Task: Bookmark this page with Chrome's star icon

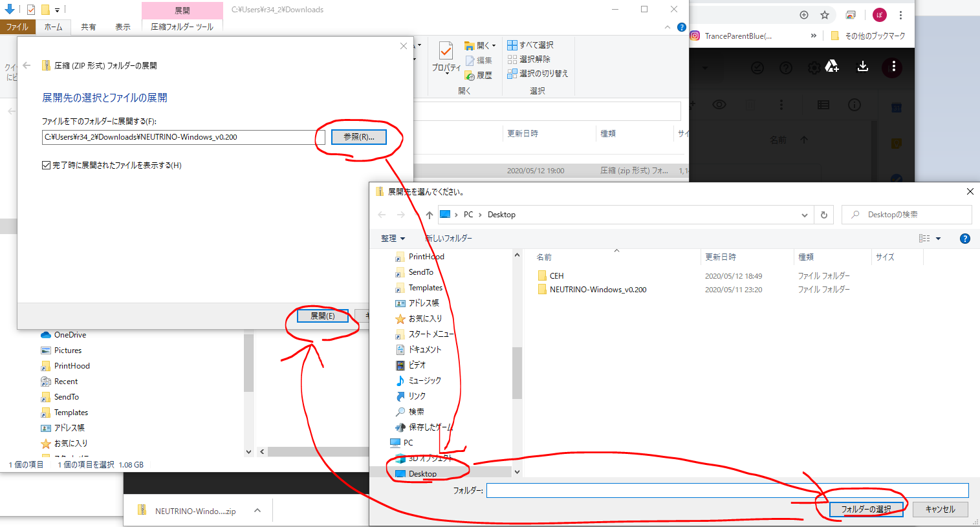Action: pos(825,15)
